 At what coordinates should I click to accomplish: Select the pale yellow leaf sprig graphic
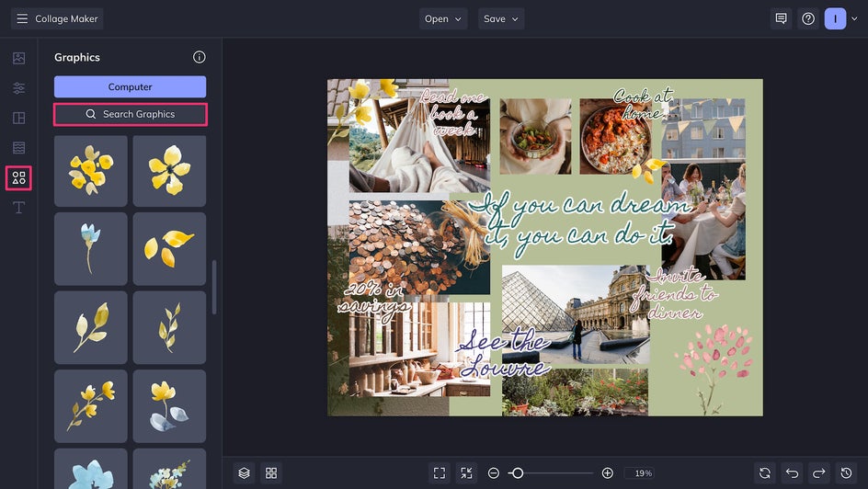(x=91, y=327)
